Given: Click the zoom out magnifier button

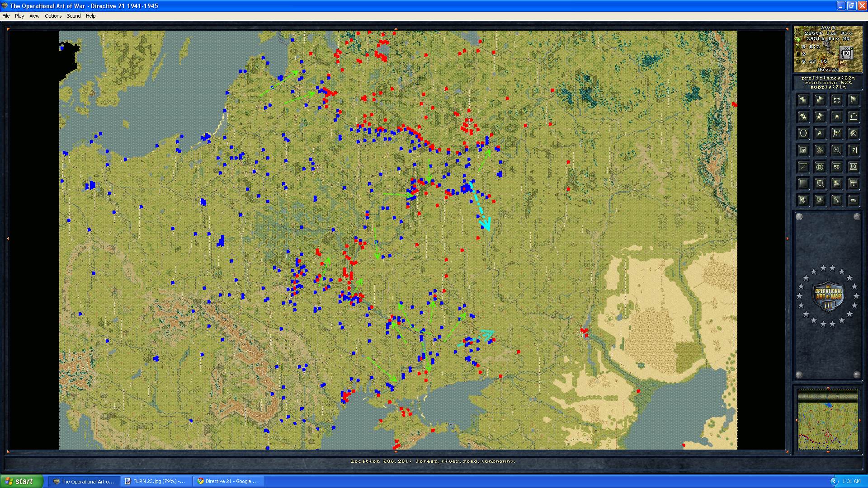Looking at the screenshot, I should 836,150.
